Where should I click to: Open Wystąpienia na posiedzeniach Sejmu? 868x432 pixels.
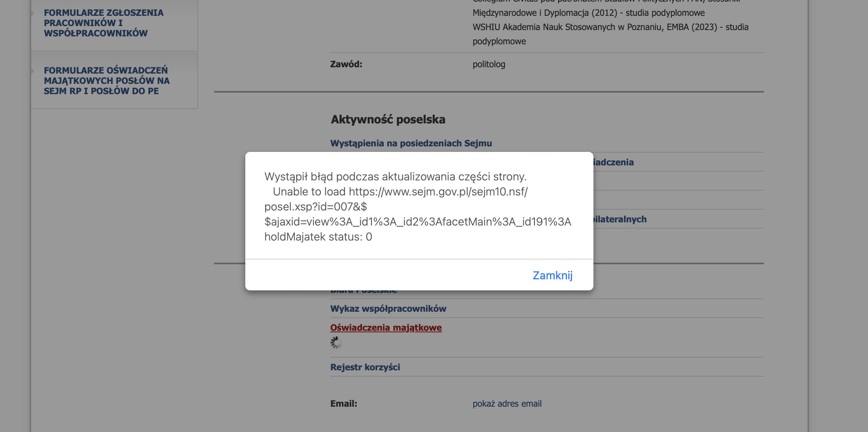[411, 143]
